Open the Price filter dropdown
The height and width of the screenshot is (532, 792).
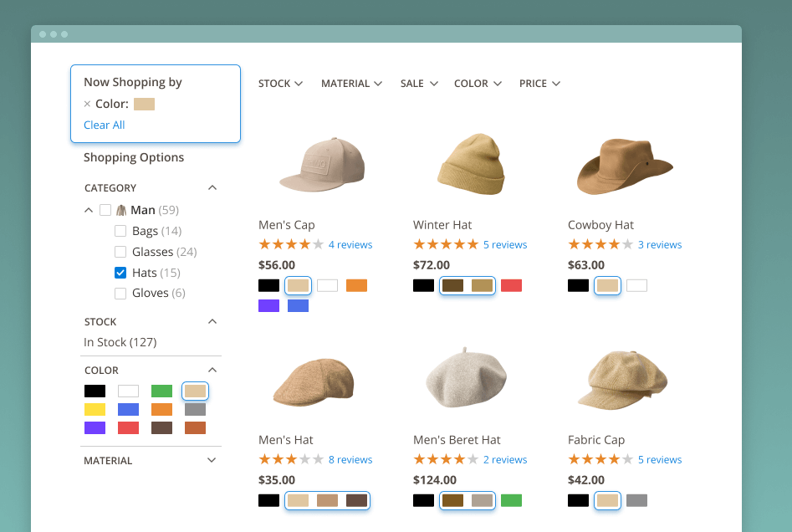[x=539, y=84]
